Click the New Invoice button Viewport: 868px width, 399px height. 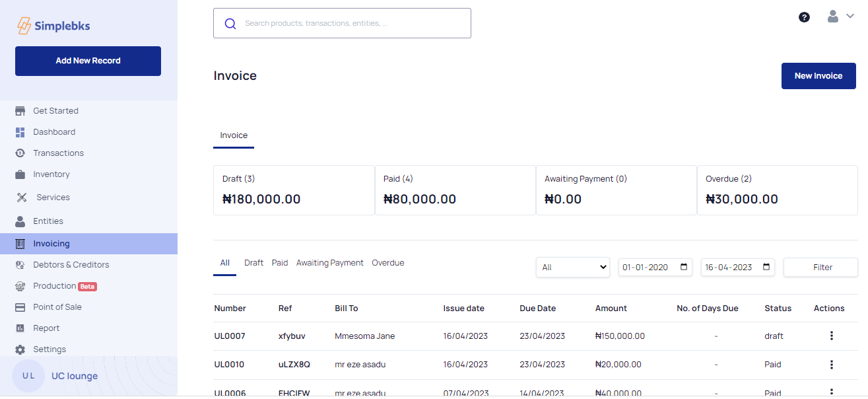click(x=818, y=76)
